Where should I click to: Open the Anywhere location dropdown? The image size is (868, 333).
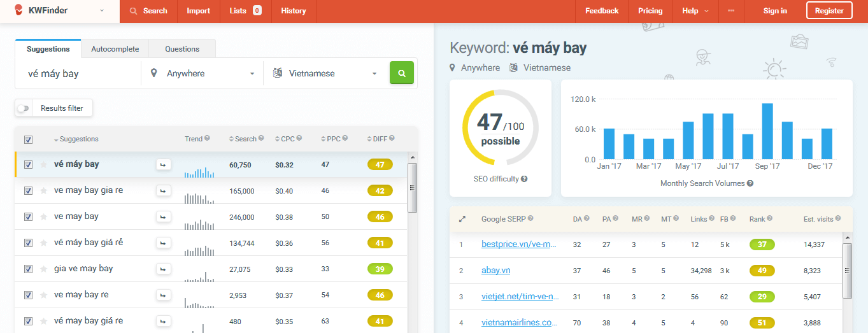point(202,73)
